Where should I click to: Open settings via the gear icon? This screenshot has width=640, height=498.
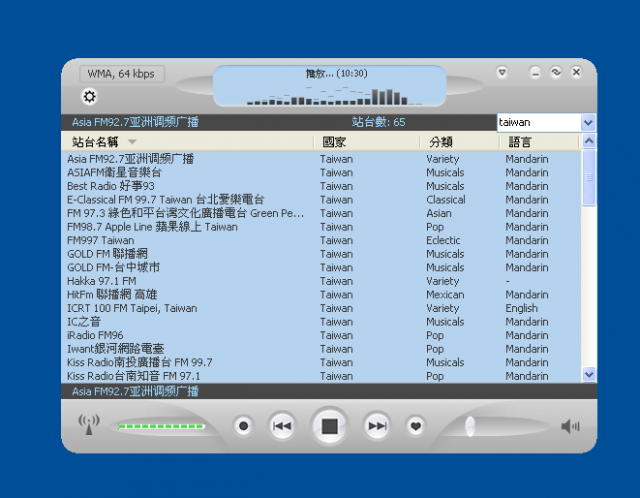pyautogui.click(x=89, y=97)
